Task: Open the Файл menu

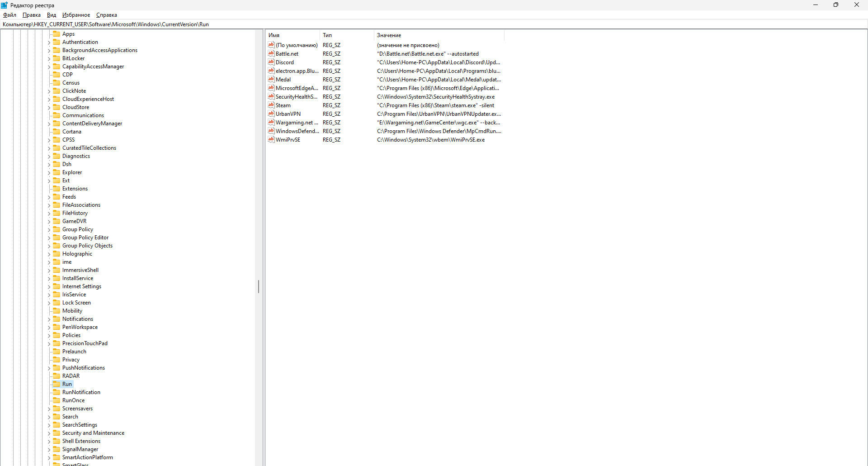Action: [x=9, y=15]
